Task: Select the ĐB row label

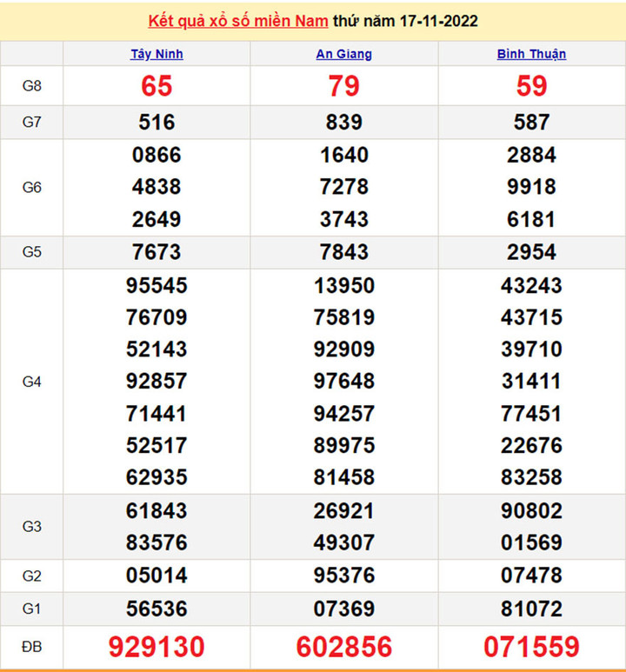Action: (32, 647)
